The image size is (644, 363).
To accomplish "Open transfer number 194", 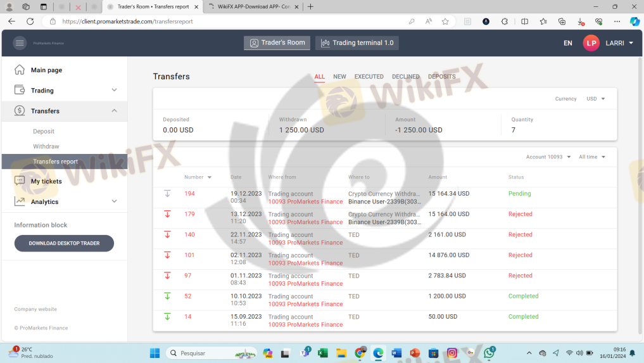I will pos(189,194).
